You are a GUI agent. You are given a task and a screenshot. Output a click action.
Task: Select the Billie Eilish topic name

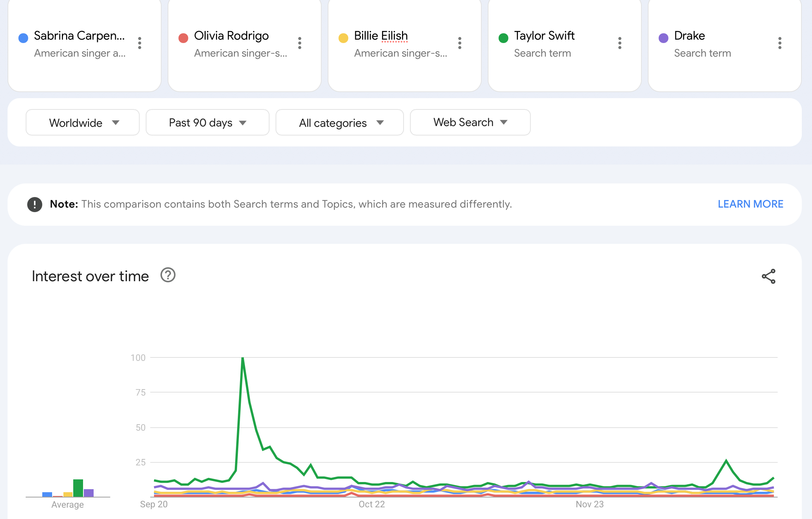pyautogui.click(x=381, y=36)
